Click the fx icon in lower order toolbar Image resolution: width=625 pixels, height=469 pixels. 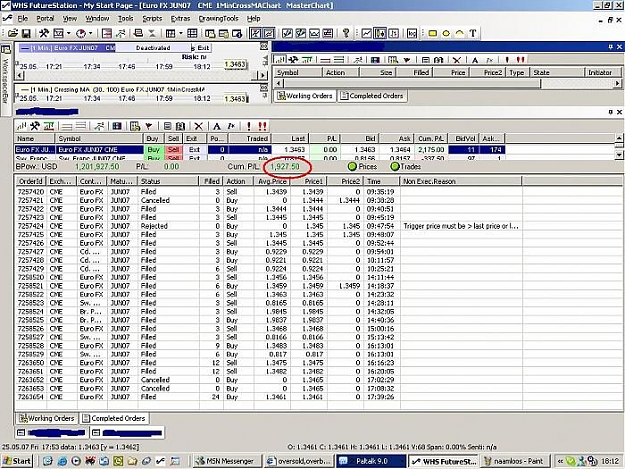pyautogui.click(x=231, y=126)
